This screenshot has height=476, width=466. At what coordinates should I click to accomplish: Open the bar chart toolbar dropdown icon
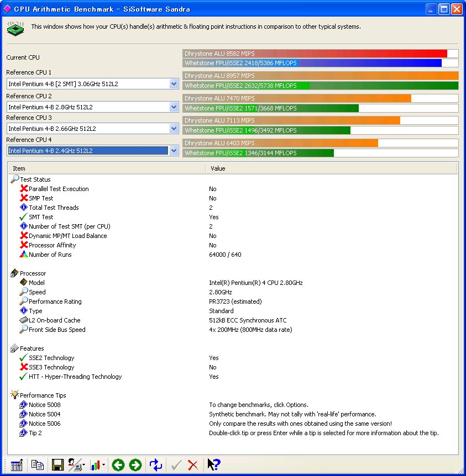pos(98,465)
